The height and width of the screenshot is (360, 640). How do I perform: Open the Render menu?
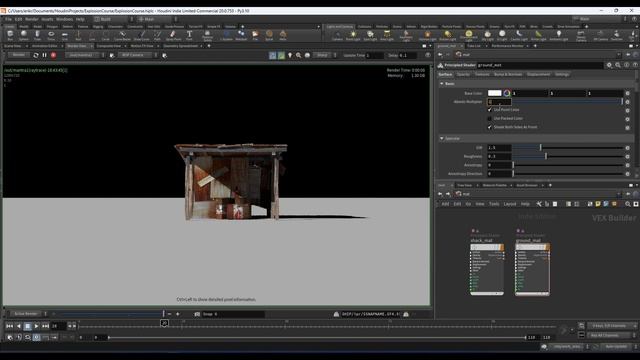pos(31,19)
